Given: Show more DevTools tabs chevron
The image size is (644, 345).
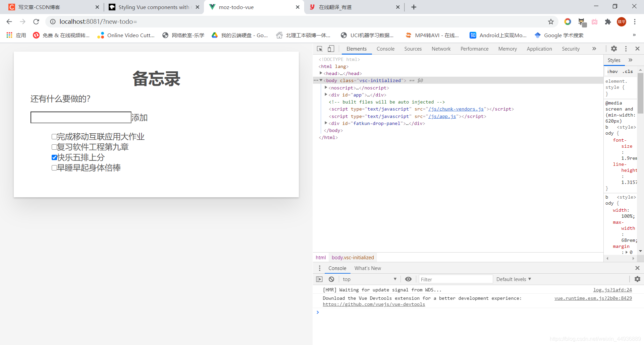Looking at the screenshot, I should (x=594, y=49).
